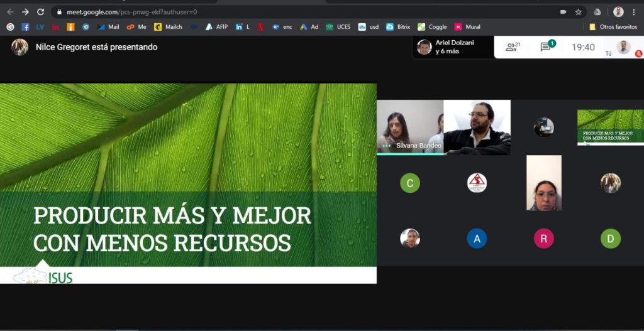This screenshot has width=644, height=331.
Task: Open the Facebook bookmark icon
Action: 25,27
